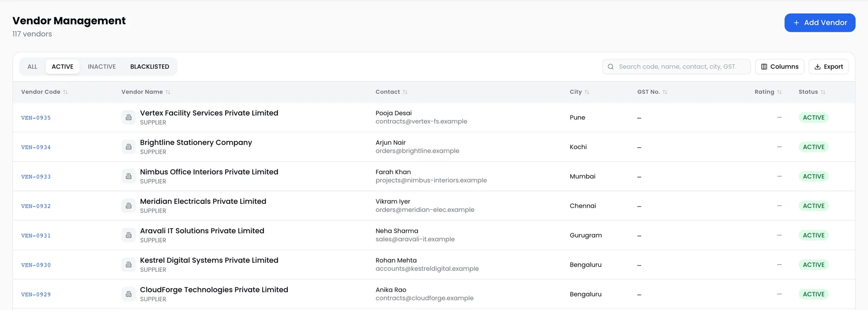This screenshot has height=310, width=868.
Task: Switch to INACTIVE vendors tab
Action: click(102, 67)
